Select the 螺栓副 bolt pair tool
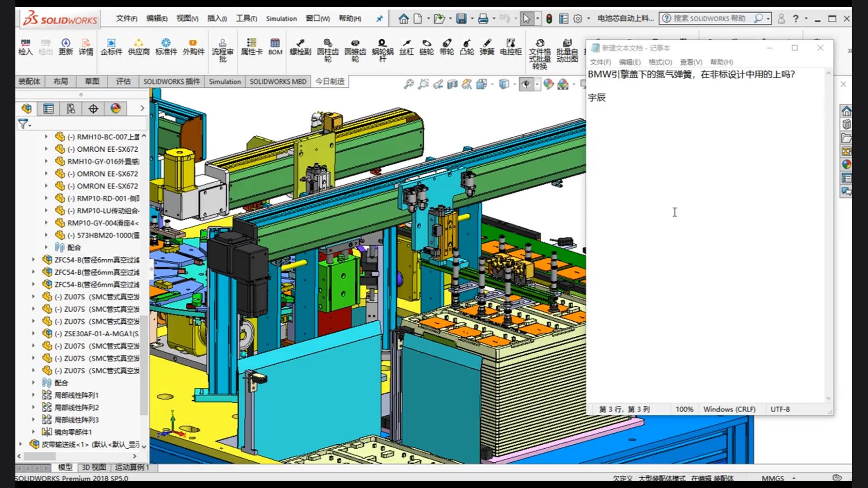 pyautogui.click(x=300, y=47)
